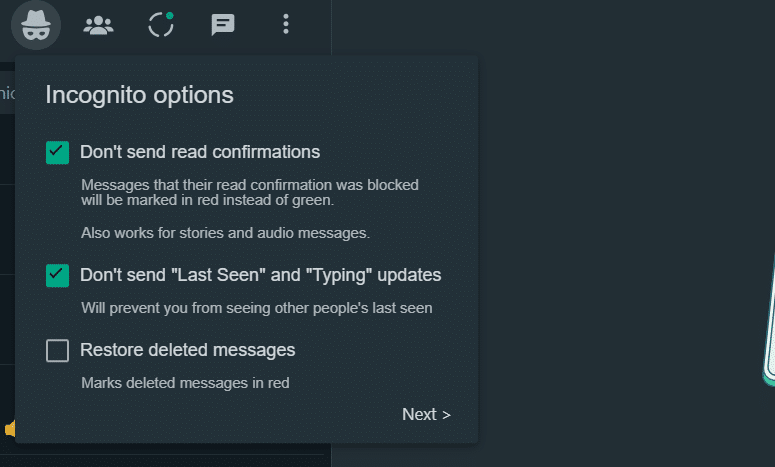Click the "Last Seen" and "Typing" updates label
This screenshot has height=467, width=775.
(260, 275)
